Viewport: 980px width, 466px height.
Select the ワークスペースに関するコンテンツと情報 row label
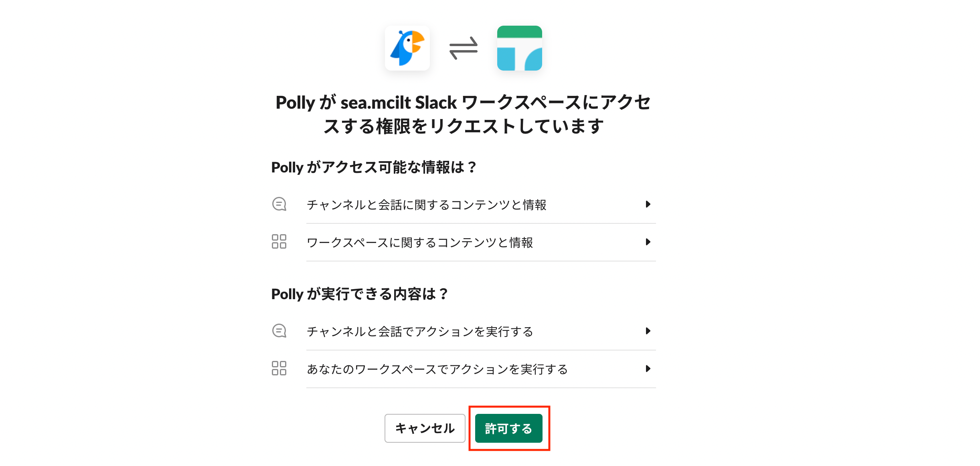pyautogui.click(x=419, y=243)
